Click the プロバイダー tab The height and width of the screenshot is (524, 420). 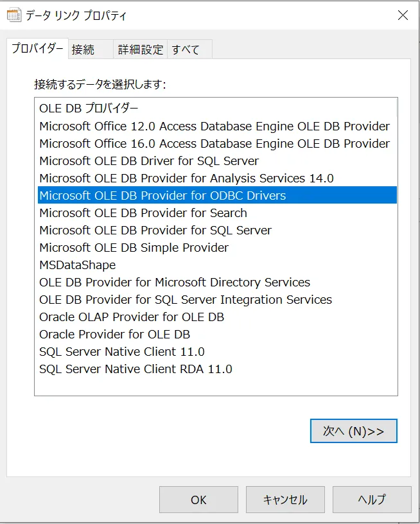click(37, 49)
